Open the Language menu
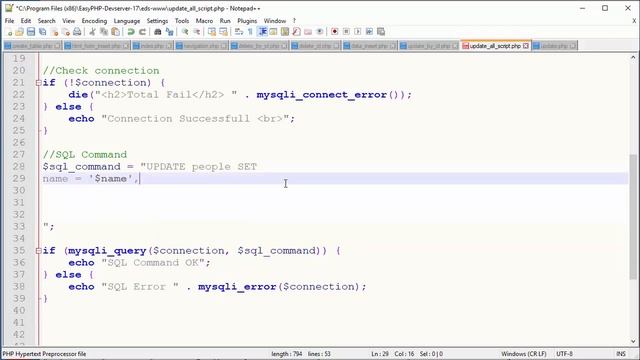 click(127, 21)
